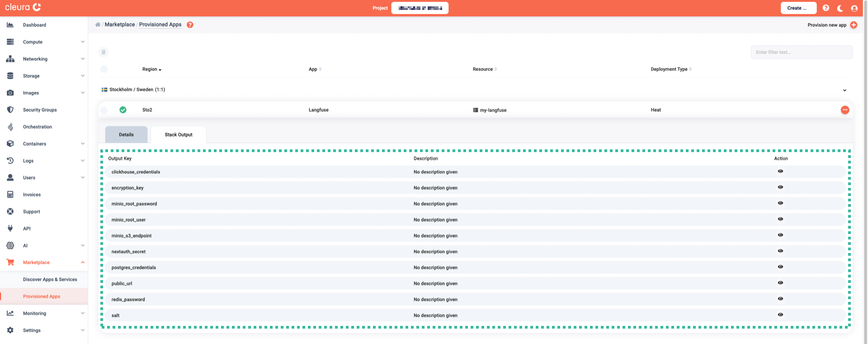Screen dimensions: 868x344
Task: Open Discover Apps & Services in the sidebar
Action: [x=50, y=280]
